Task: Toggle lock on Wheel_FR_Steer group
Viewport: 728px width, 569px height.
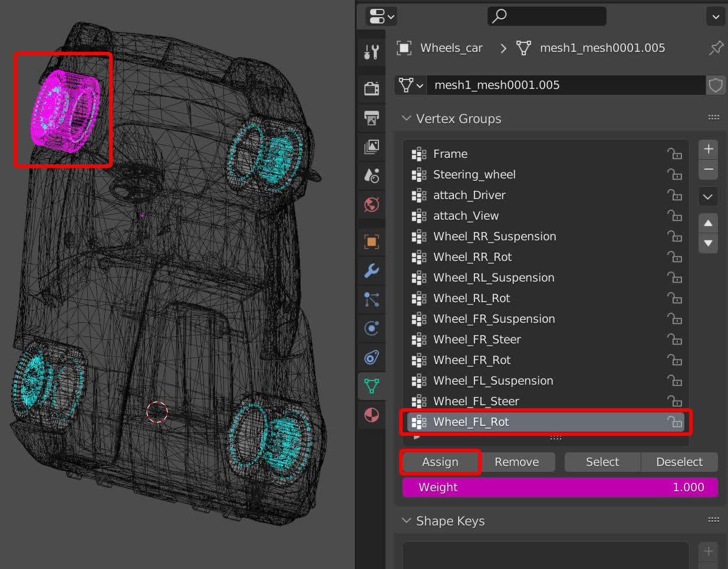Action: coord(674,339)
